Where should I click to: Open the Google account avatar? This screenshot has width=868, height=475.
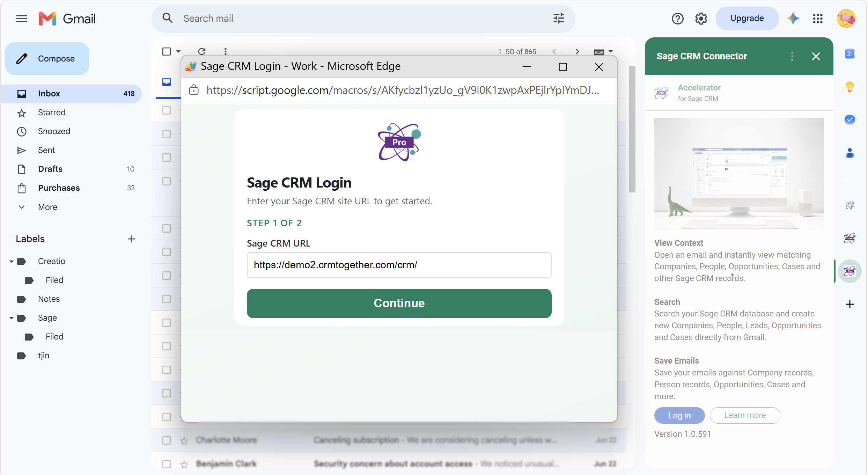846,19
